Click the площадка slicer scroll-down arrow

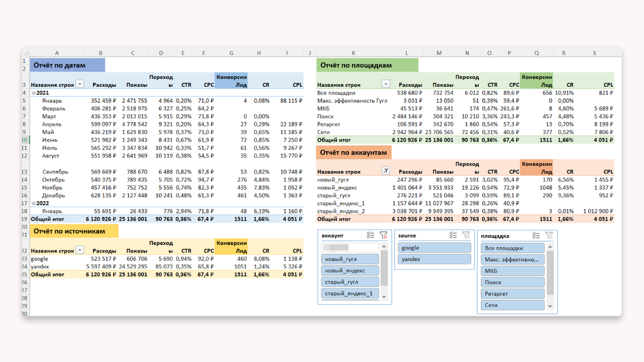coord(549,306)
